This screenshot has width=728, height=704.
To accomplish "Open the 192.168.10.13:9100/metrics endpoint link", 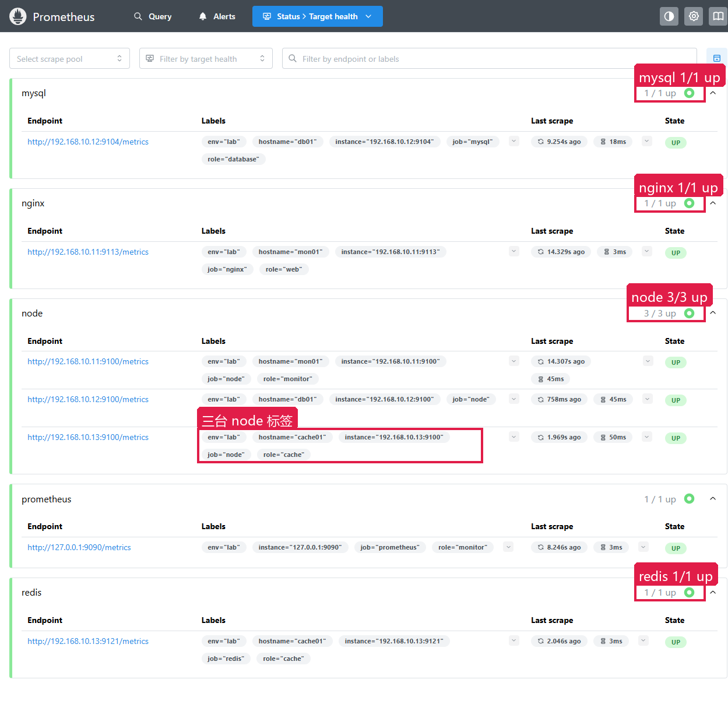I will click(88, 437).
